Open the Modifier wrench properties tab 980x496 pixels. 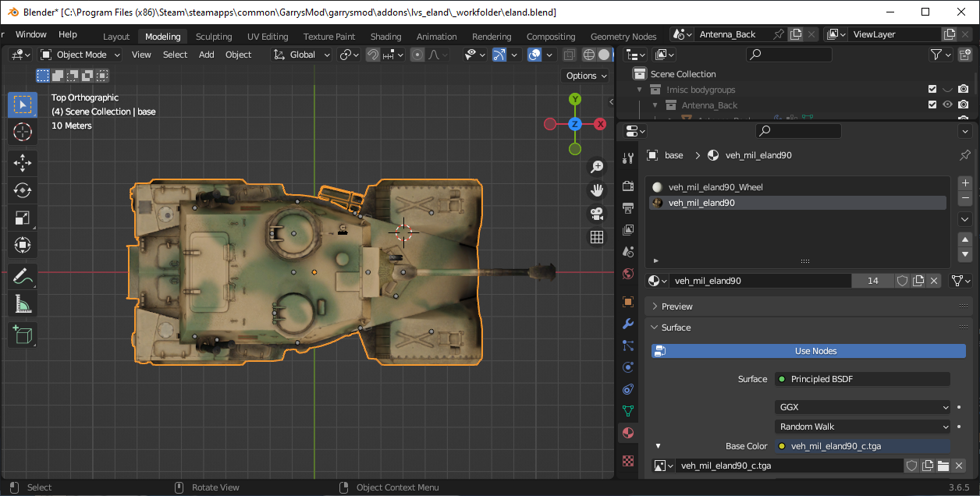tap(628, 324)
